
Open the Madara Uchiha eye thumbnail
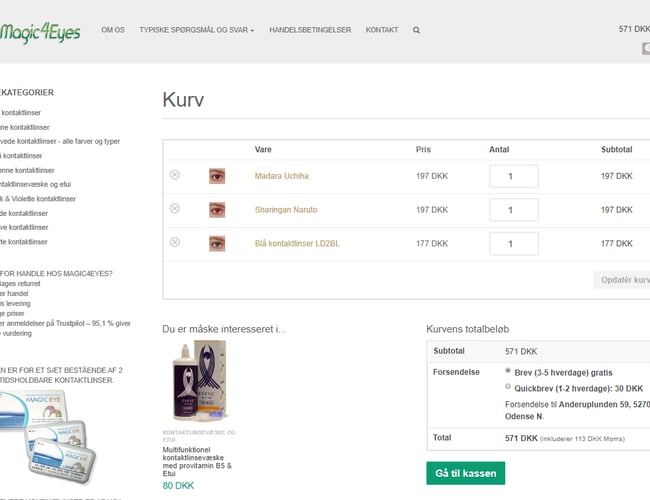click(x=217, y=176)
